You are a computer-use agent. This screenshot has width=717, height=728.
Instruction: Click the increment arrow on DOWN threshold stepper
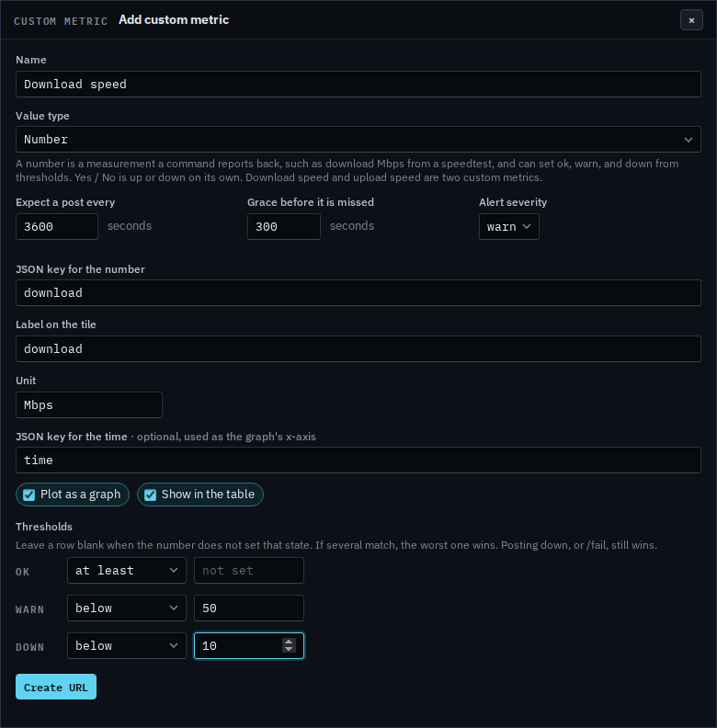point(289,642)
